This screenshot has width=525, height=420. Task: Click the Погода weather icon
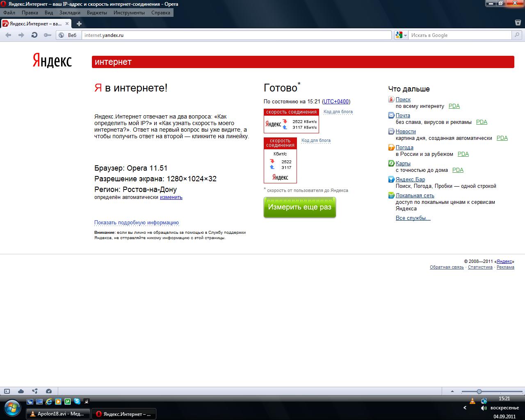click(391, 147)
